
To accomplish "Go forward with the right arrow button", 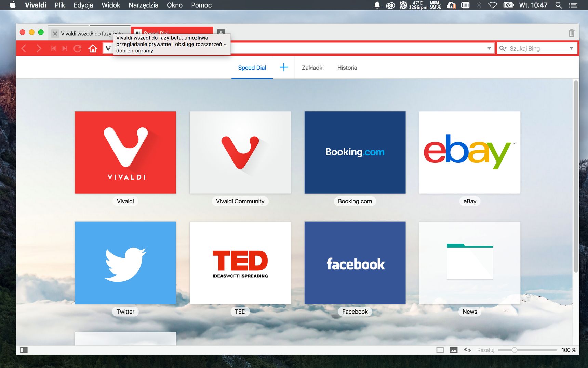I will 39,48.
